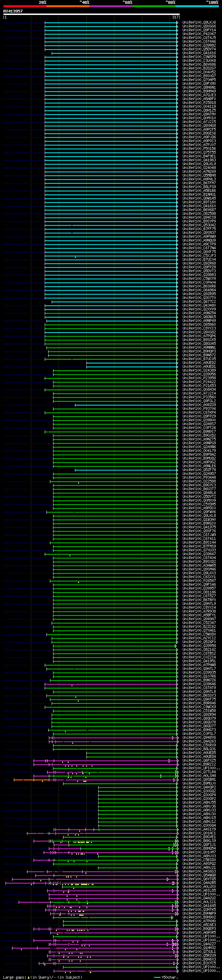Select the UniRef100_A0RZG9 label
222x980 pixels.
tap(199, 405)
